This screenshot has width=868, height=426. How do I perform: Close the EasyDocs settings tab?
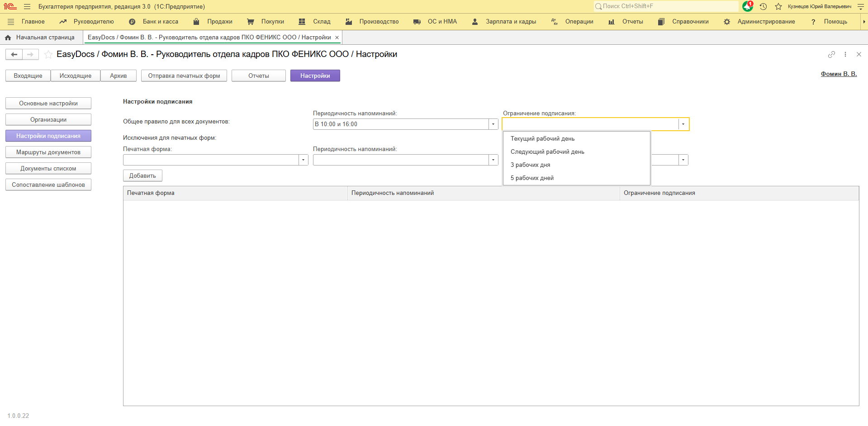pos(337,38)
